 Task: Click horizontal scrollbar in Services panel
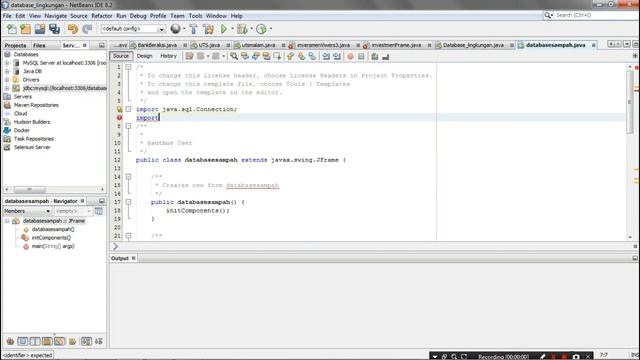click(29, 189)
